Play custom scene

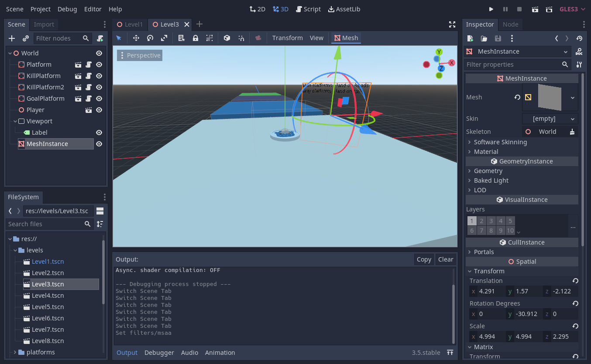(x=549, y=9)
